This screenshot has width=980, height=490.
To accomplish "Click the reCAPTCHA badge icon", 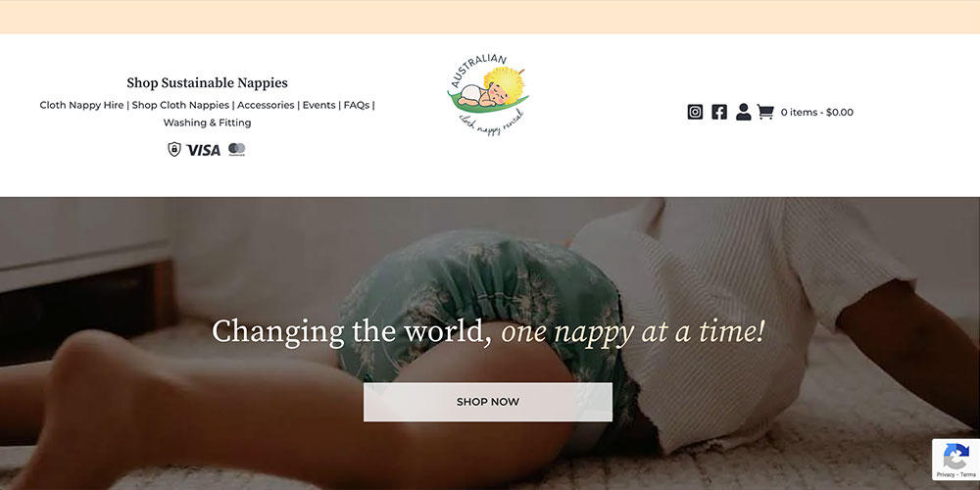I will tap(955, 457).
